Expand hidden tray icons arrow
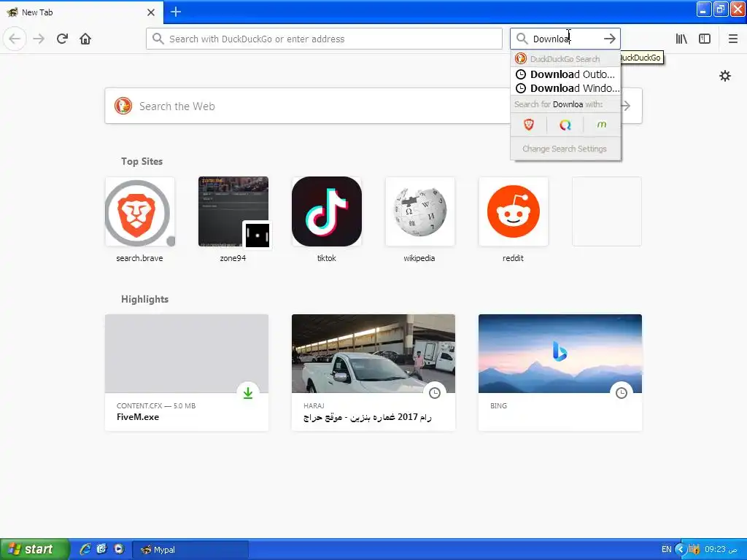The width and height of the screenshot is (747, 560). (681, 550)
